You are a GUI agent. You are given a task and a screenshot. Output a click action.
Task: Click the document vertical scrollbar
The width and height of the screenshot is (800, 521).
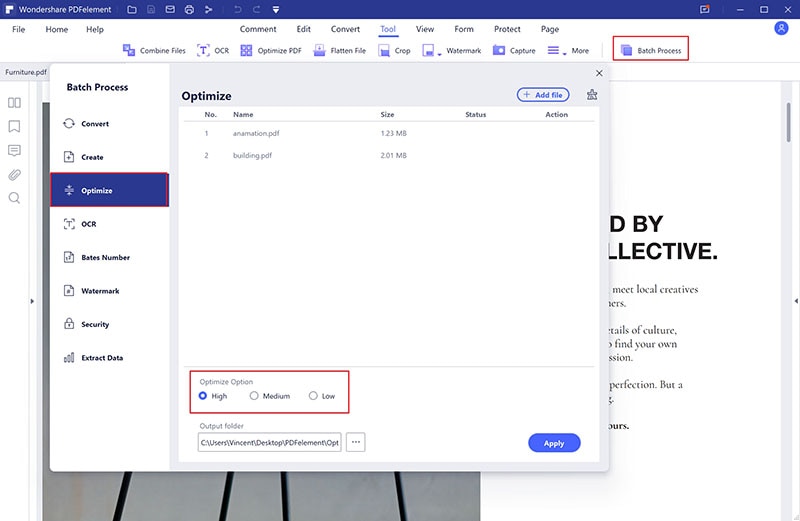coord(788,122)
